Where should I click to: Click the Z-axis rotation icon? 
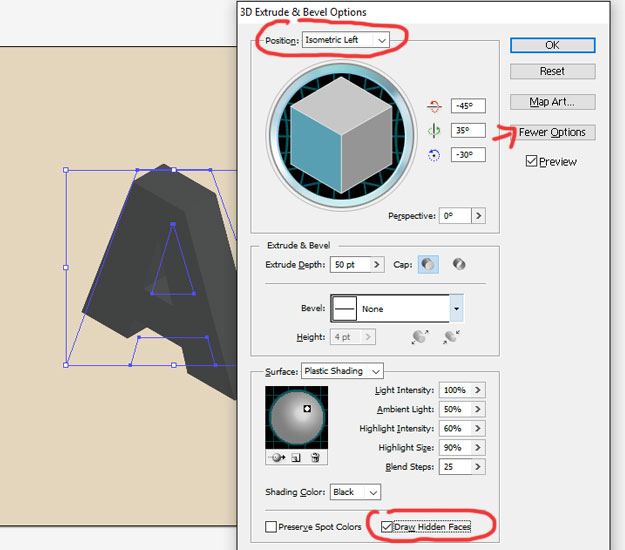pos(433,155)
